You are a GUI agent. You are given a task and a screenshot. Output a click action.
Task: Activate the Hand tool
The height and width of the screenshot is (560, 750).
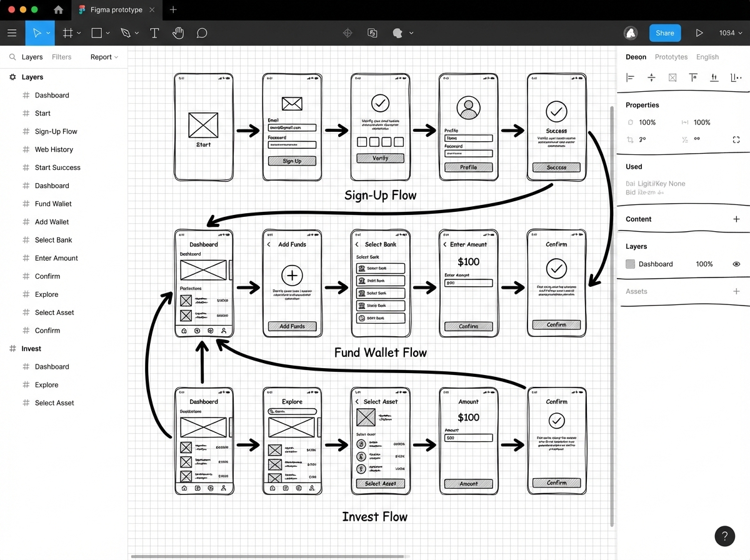178,32
